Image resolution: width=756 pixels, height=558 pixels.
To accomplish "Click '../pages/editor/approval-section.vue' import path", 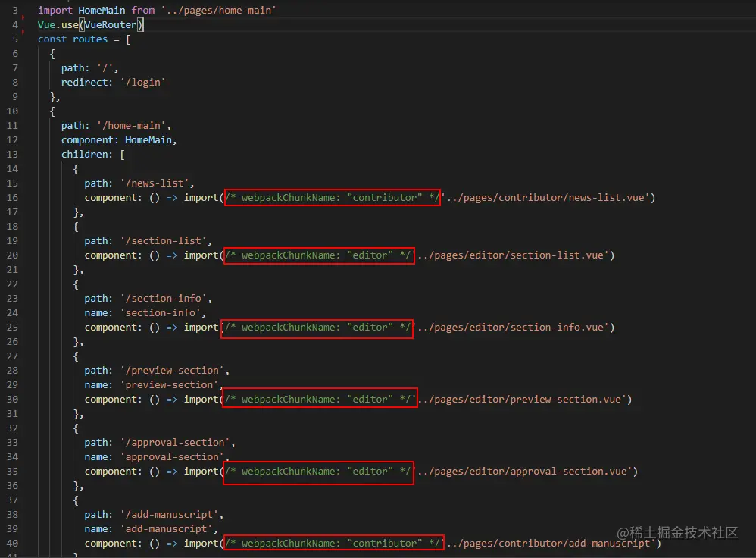I will [522, 471].
